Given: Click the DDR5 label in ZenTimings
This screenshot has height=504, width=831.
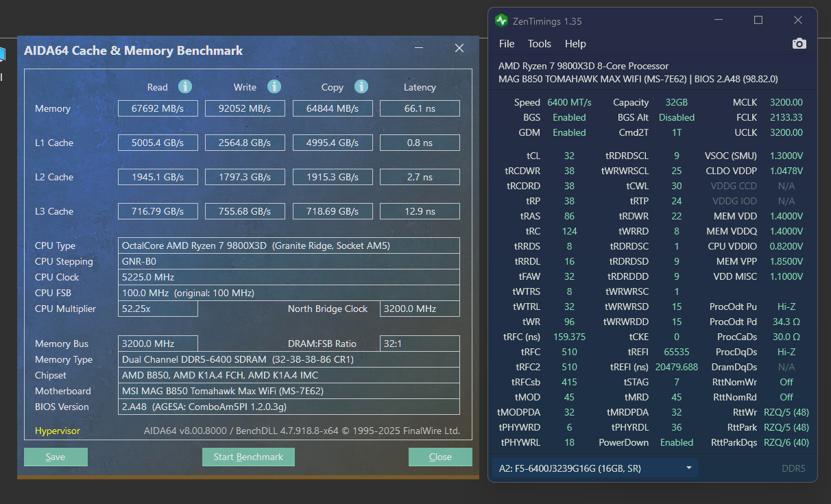Looking at the screenshot, I should coord(793,468).
